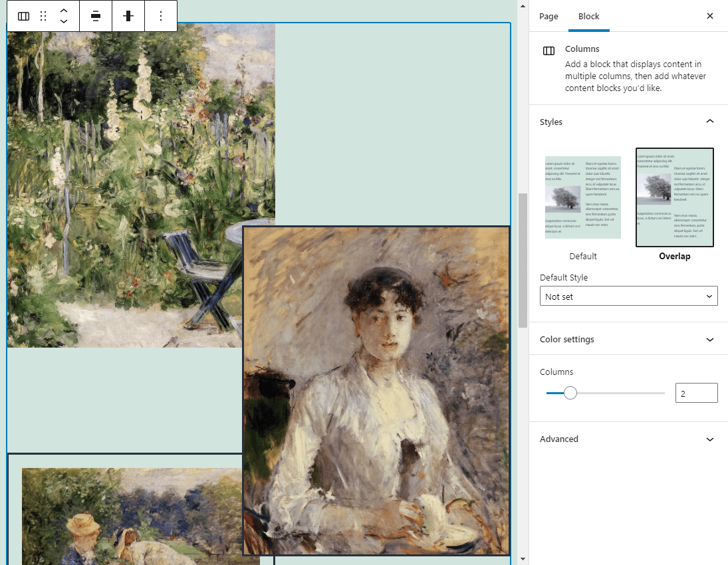Image resolution: width=728 pixels, height=565 pixels.
Task: Click the Columns slider handle
Action: point(570,394)
